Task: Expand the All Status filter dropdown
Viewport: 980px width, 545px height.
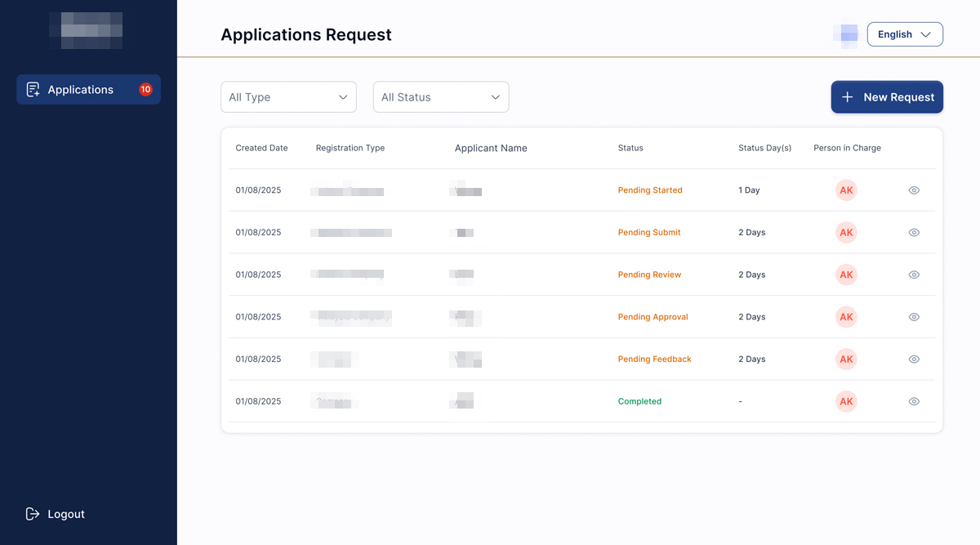Action: tap(440, 97)
